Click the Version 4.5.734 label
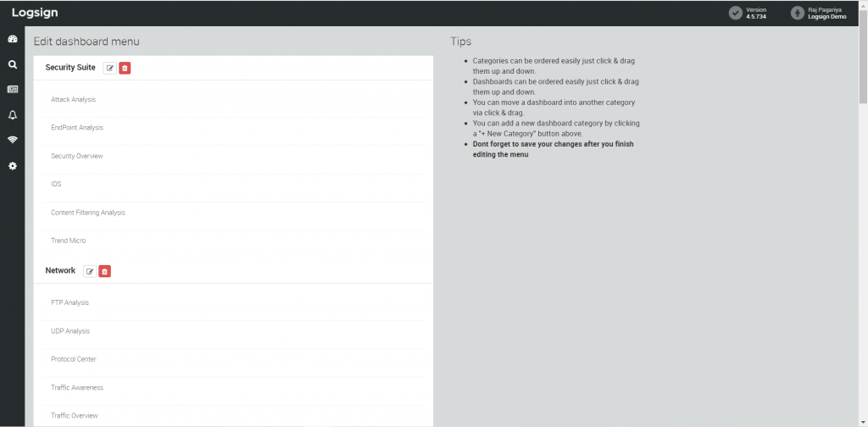 pos(756,13)
